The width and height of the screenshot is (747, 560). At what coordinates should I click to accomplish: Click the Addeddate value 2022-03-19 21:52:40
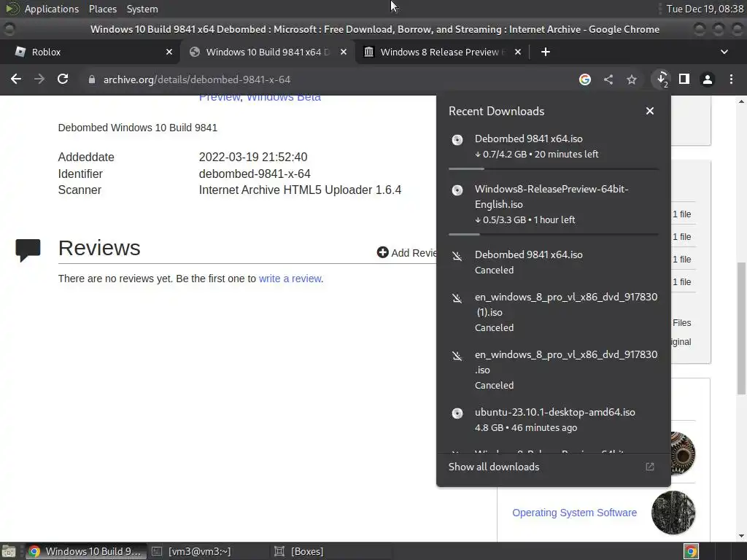tap(253, 157)
